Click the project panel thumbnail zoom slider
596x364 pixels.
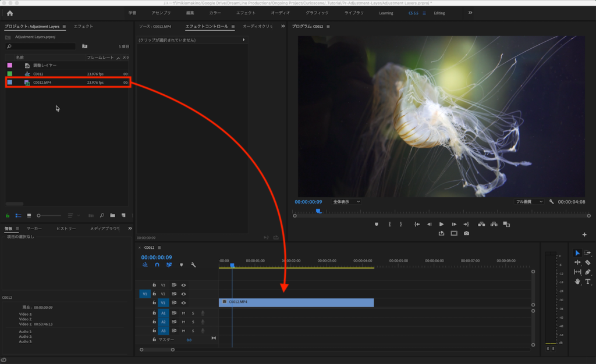[x=40, y=215]
